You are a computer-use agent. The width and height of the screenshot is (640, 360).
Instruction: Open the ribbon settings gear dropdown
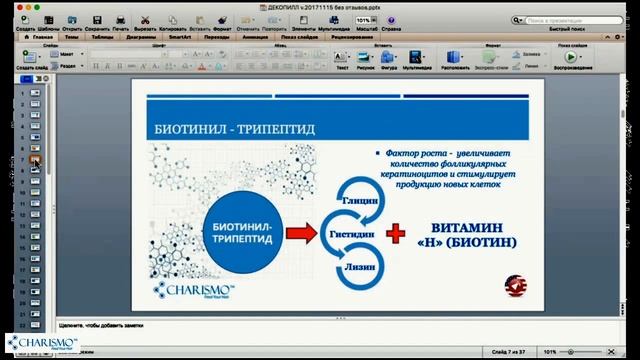point(618,37)
